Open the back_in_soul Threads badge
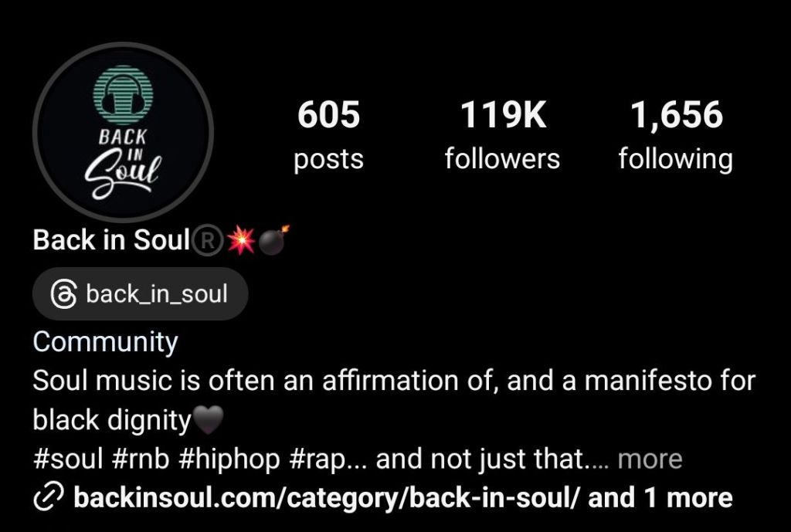The height and width of the screenshot is (532, 791). pyautogui.click(x=141, y=294)
